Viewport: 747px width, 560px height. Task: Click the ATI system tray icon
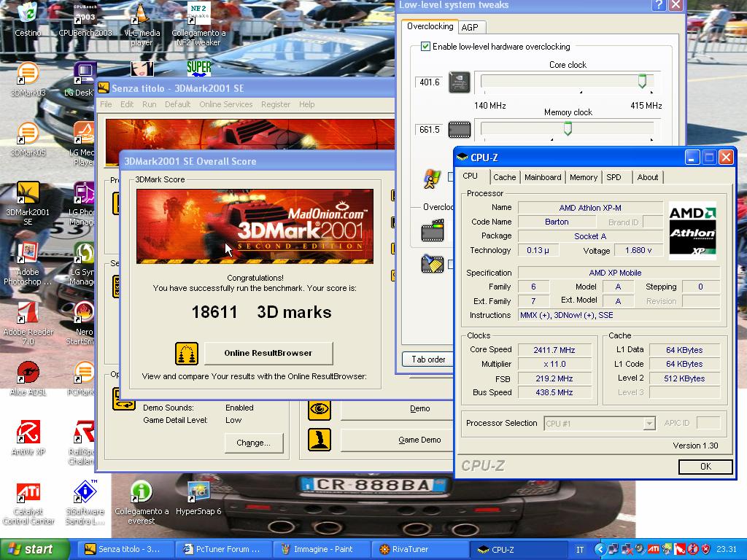(654, 550)
